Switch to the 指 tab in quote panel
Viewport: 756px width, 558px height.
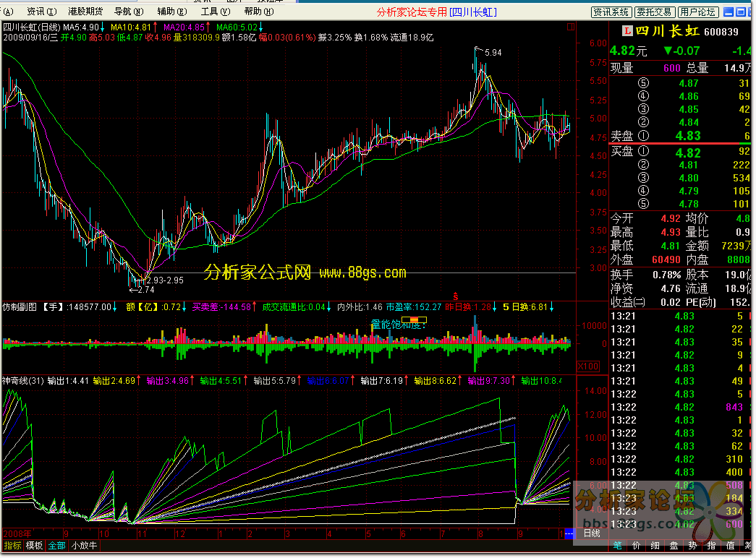click(x=712, y=546)
